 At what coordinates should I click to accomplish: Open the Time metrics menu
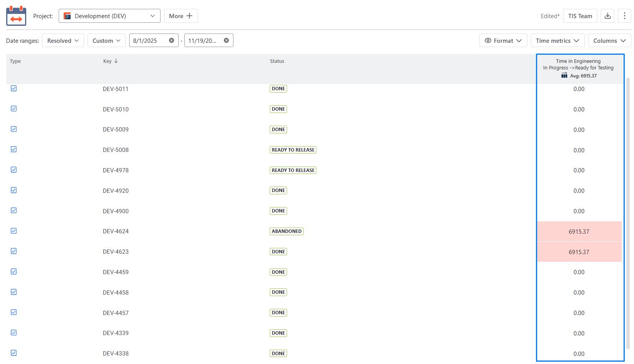point(557,40)
